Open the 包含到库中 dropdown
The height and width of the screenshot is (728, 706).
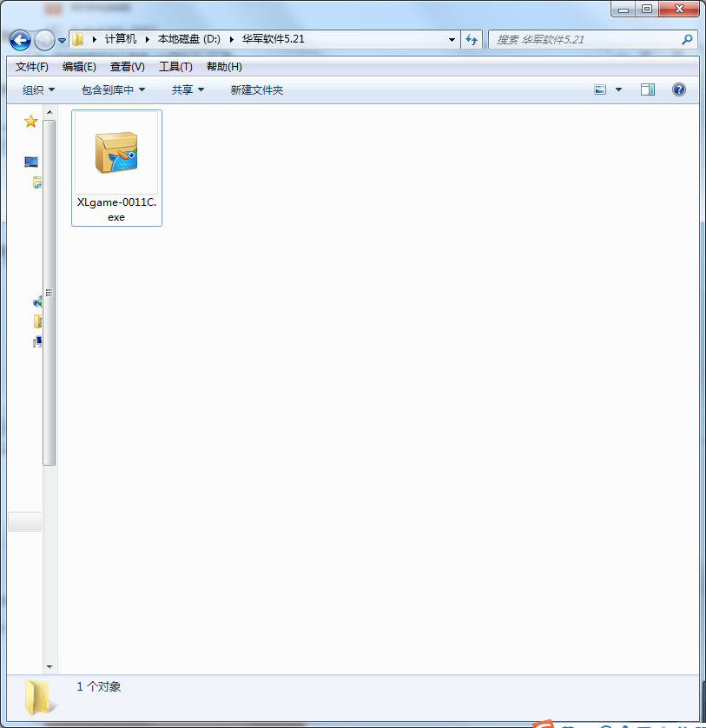[x=113, y=90]
